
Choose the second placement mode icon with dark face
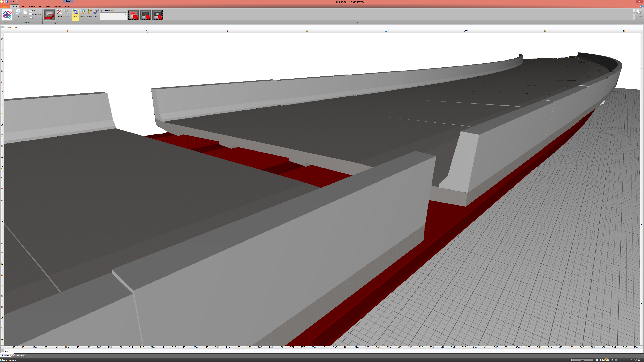click(x=145, y=15)
